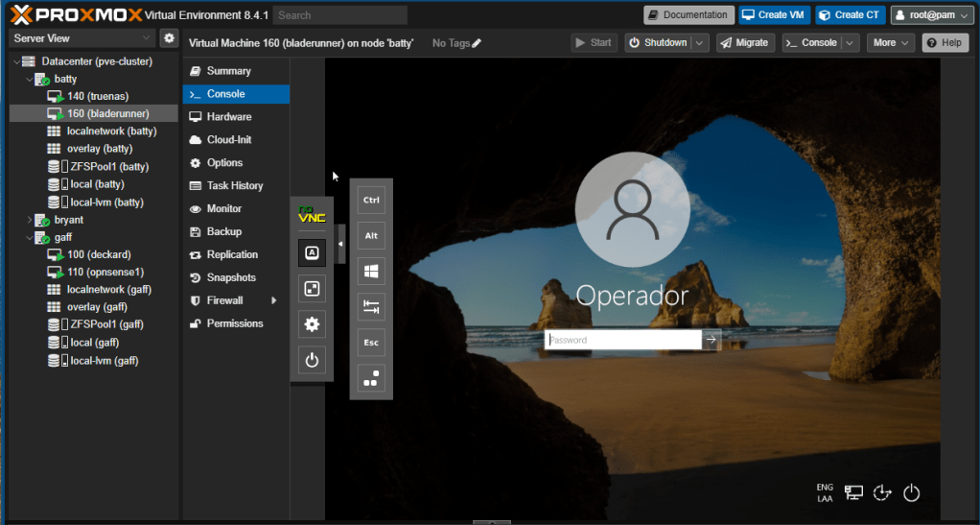Open the Server View selector dropdown
980x525 pixels.
point(81,38)
